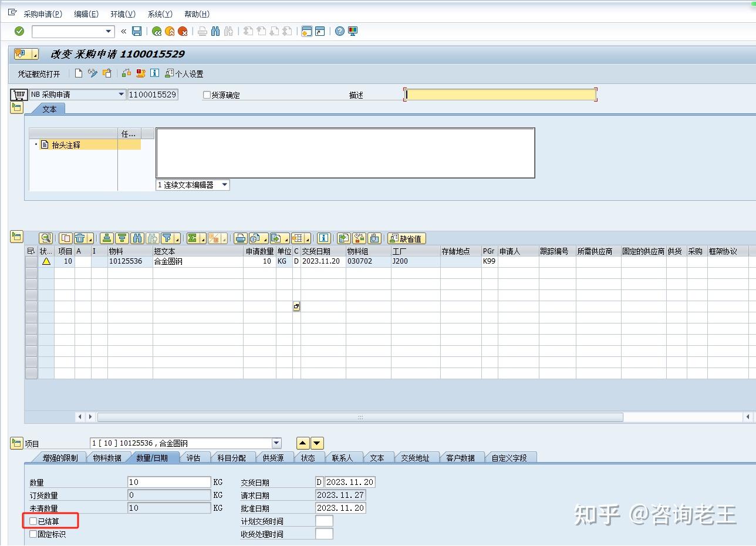Click the Sort ascending icon in item toolbar
The width and height of the screenshot is (756, 546).
(x=106, y=238)
